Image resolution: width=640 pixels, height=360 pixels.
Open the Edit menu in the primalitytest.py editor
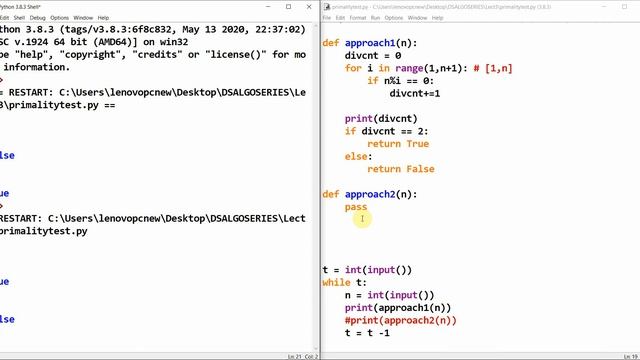[x=340, y=18]
